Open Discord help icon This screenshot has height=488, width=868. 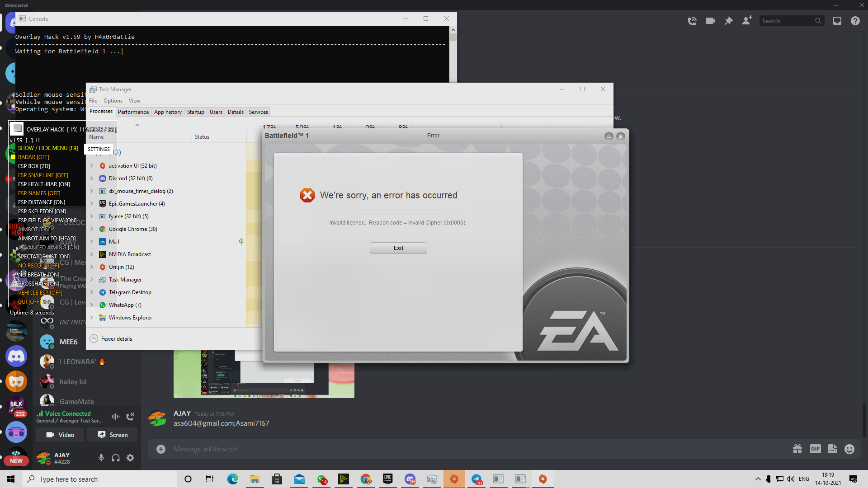pyautogui.click(x=855, y=21)
